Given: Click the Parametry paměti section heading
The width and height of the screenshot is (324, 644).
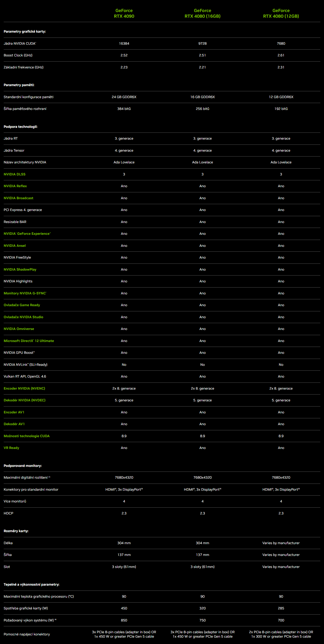Looking at the screenshot, I should click(x=19, y=85).
